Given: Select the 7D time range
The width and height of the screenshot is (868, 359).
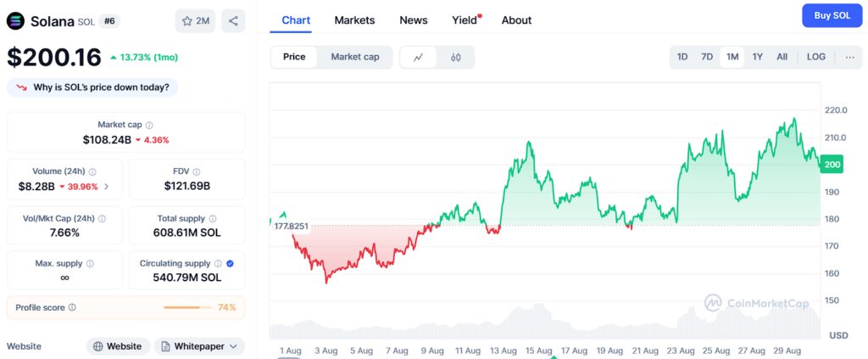Looking at the screenshot, I should [706, 57].
